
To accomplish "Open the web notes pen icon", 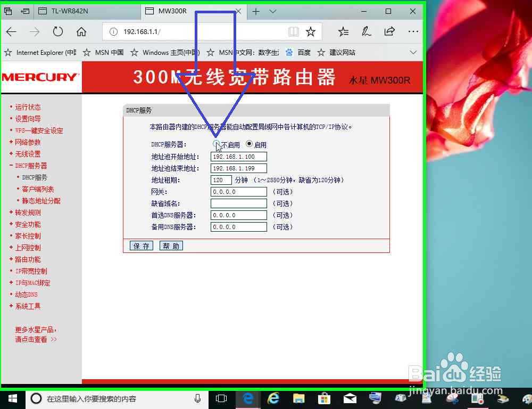I will pos(367,32).
